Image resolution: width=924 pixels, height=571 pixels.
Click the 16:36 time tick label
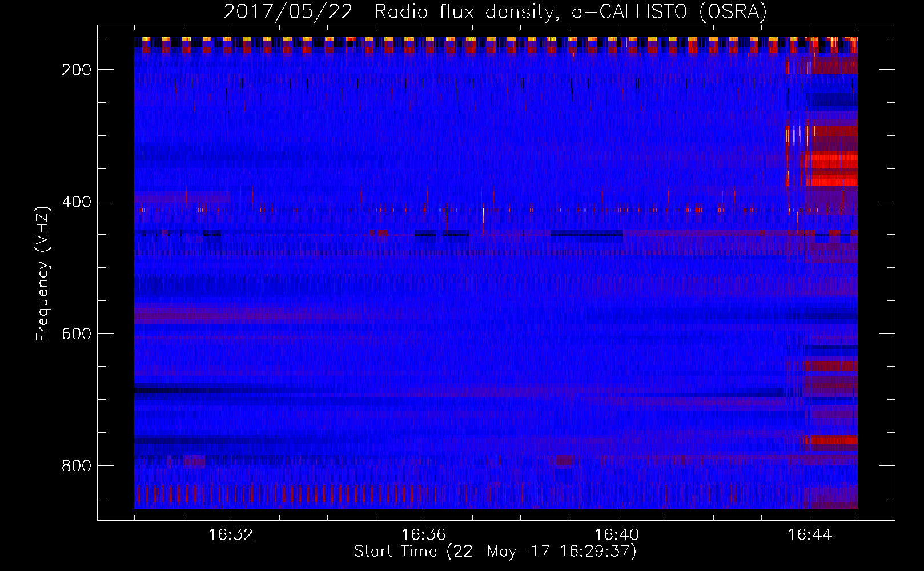click(x=424, y=535)
